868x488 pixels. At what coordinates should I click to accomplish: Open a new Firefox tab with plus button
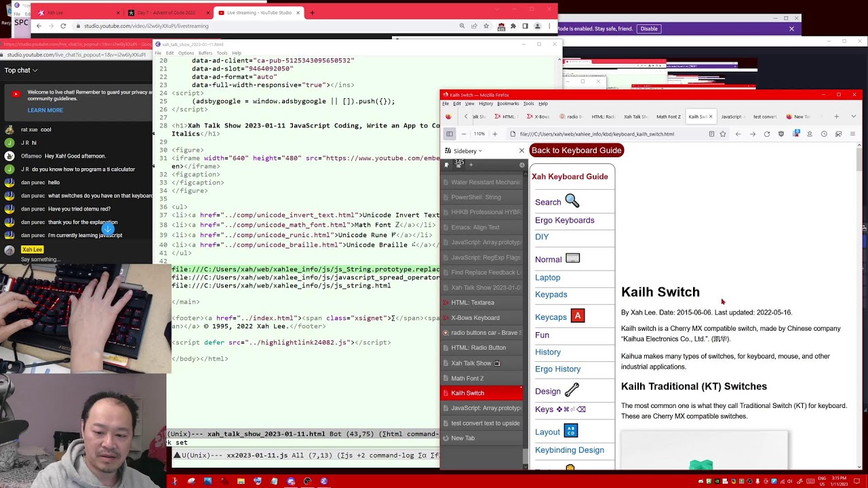click(x=836, y=117)
